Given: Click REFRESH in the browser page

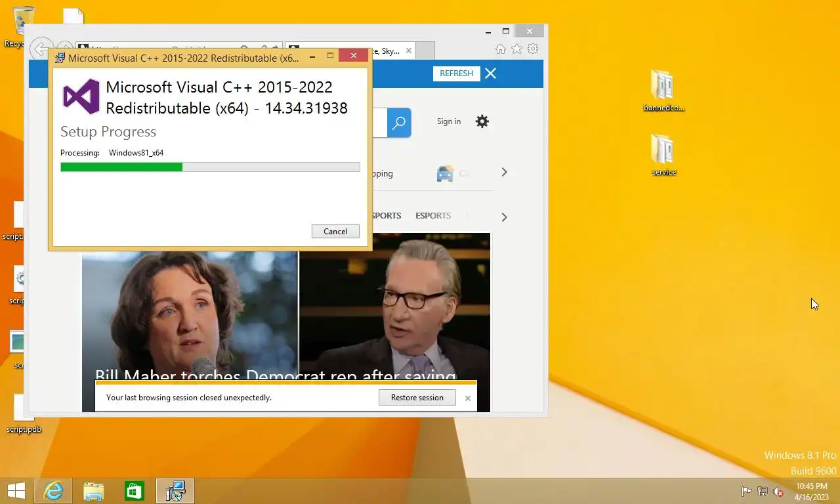Looking at the screenshot, I should pyautogui.click(x=457, y=73).
